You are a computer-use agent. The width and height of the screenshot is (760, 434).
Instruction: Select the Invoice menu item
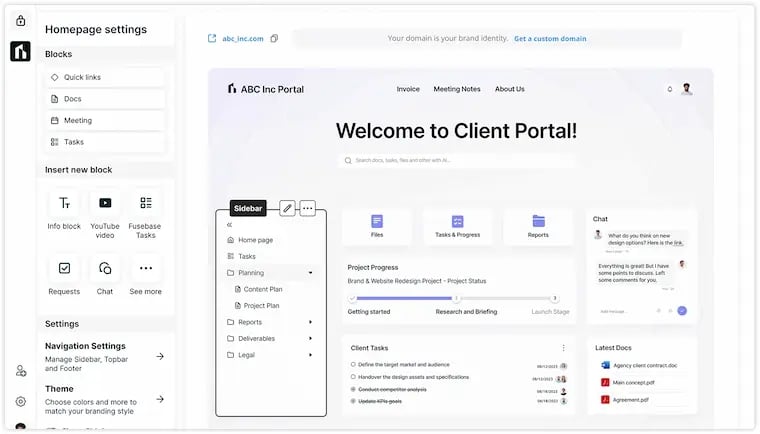coord(408,89)
